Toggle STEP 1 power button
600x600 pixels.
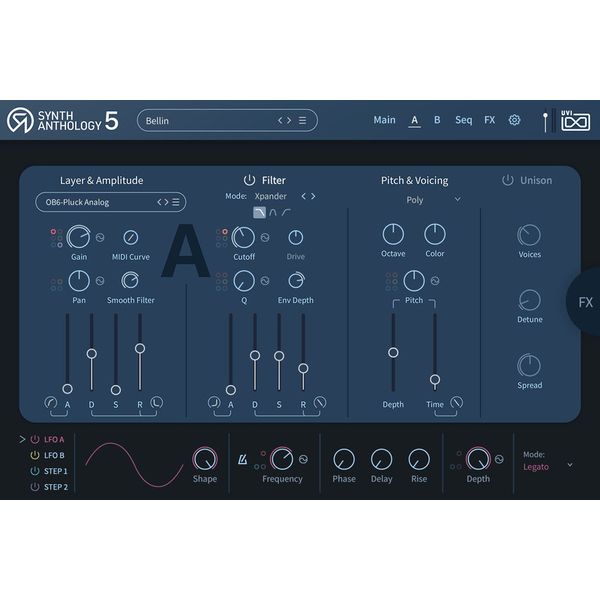35,471
